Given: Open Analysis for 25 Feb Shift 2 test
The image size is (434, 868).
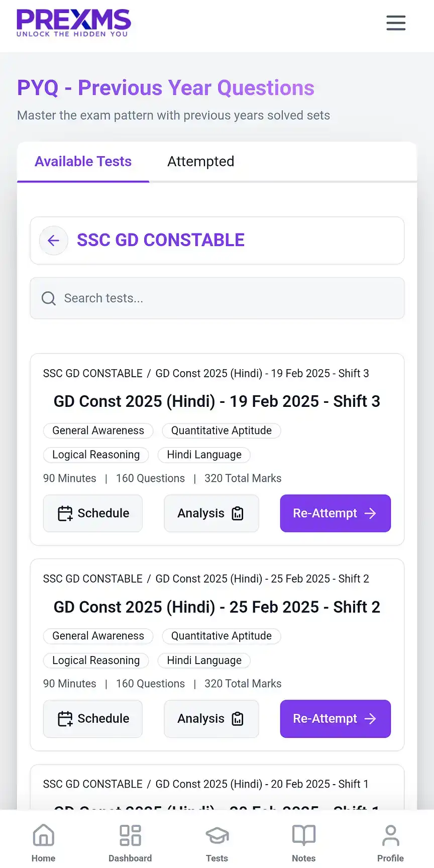Looking at the screenshot, I should click(211, 719).
